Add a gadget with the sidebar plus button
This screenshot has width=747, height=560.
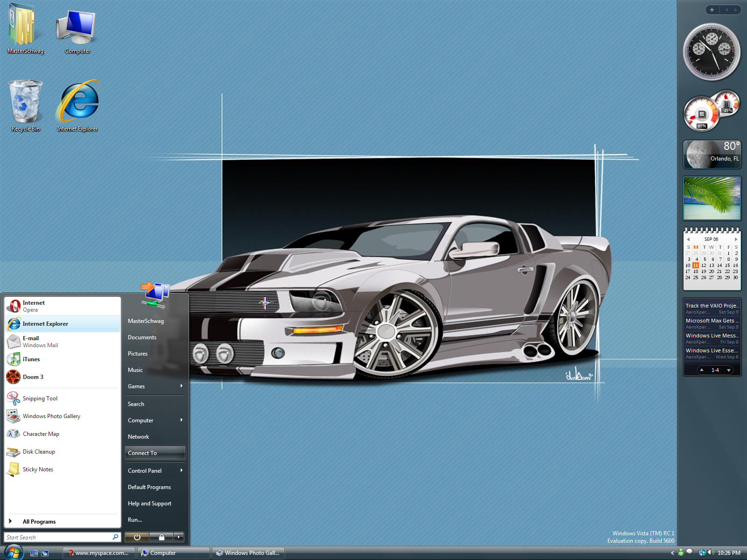pos(712,9)
